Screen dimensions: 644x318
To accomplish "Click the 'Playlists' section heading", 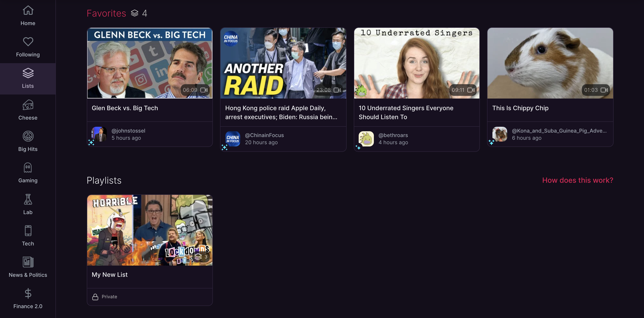I will 104,180.
